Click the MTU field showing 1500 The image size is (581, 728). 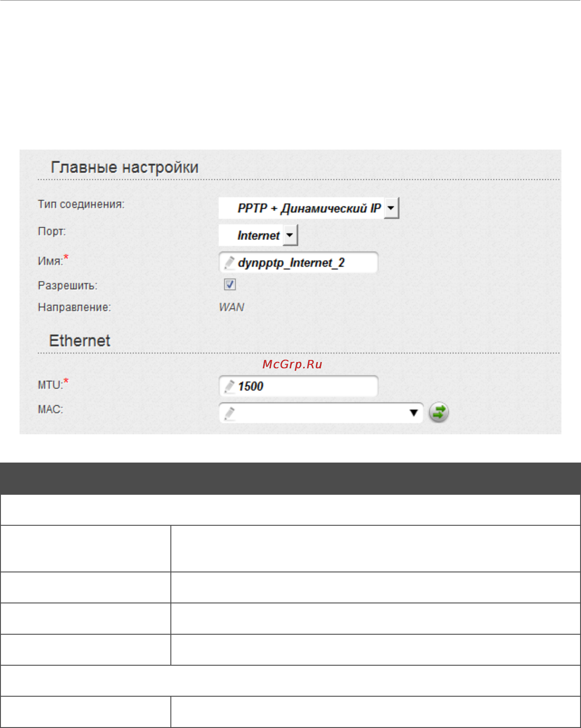[x=298, y=386]
